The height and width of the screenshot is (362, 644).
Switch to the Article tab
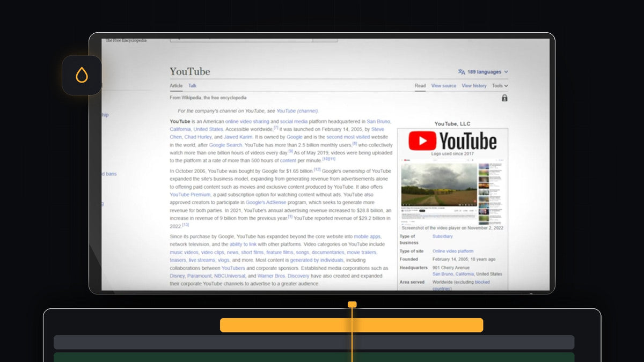176,86
